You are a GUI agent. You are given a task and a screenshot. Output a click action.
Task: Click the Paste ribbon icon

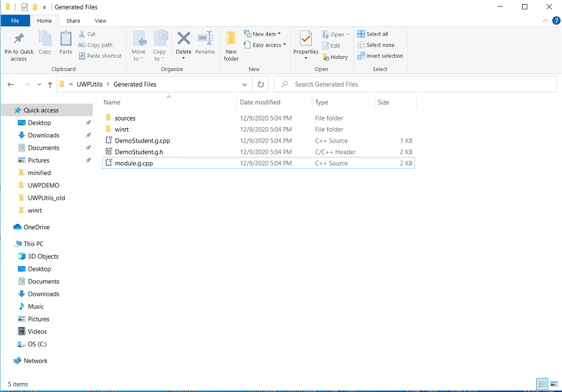click(66, 43)
